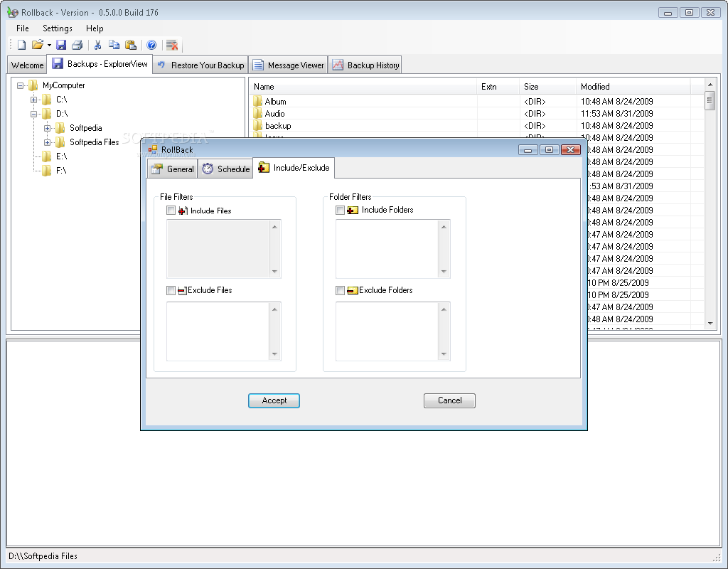Click the Backup History chart icon

coord(338,65)
